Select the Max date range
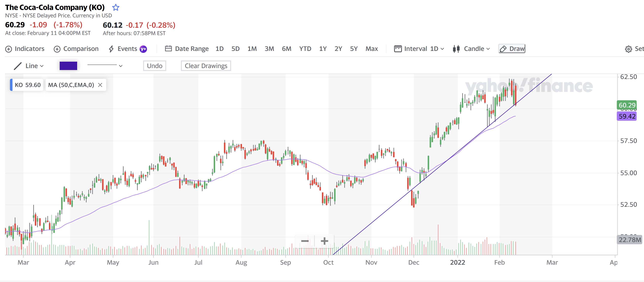The image size is (644, 282). (x=372, y=49)
